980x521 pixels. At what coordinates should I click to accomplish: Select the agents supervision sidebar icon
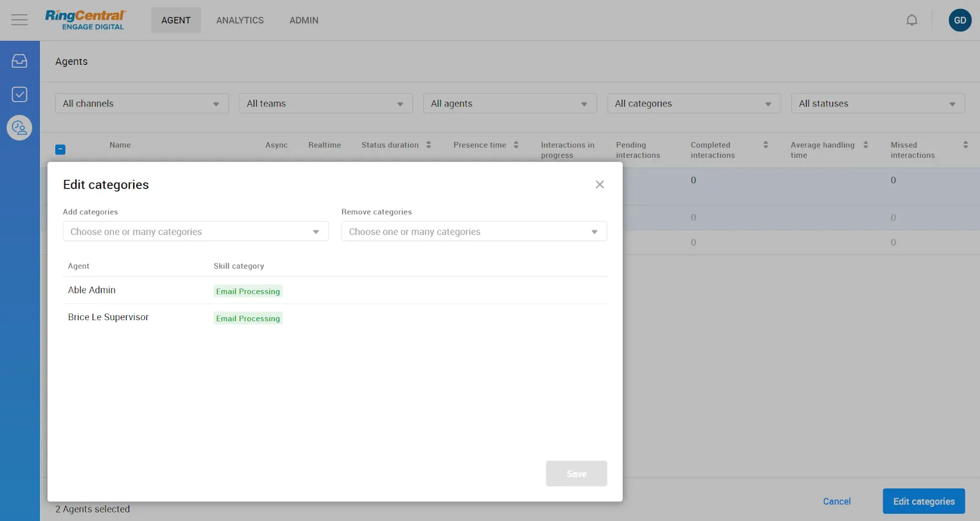click(20, 128)
